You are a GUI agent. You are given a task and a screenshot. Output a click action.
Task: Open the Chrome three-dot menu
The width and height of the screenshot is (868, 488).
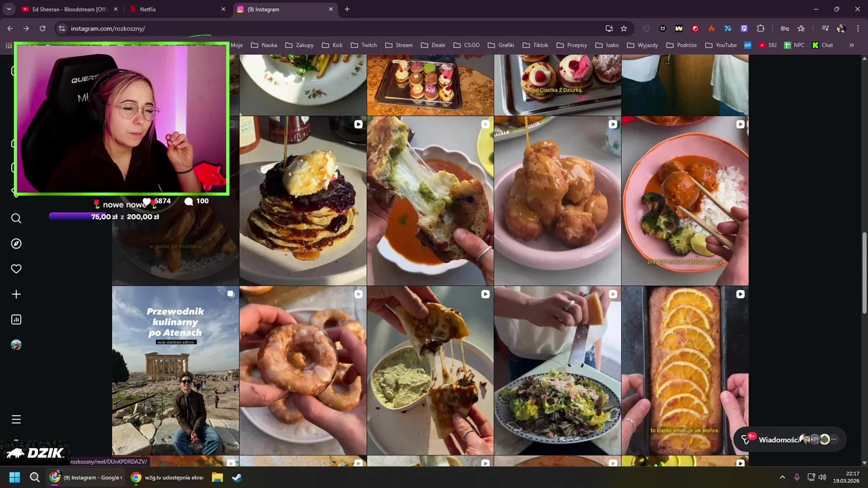point(857,28)
